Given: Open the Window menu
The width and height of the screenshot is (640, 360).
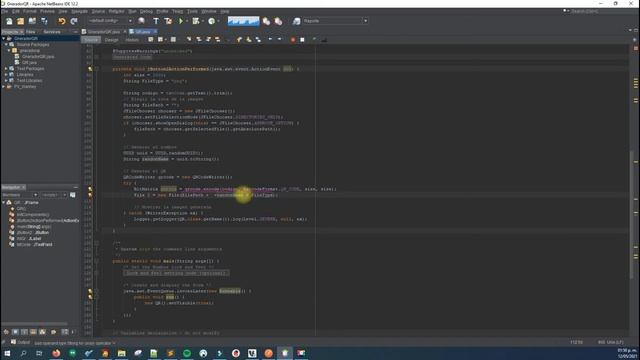Looking at the screenshot, I should coord(209,11).
